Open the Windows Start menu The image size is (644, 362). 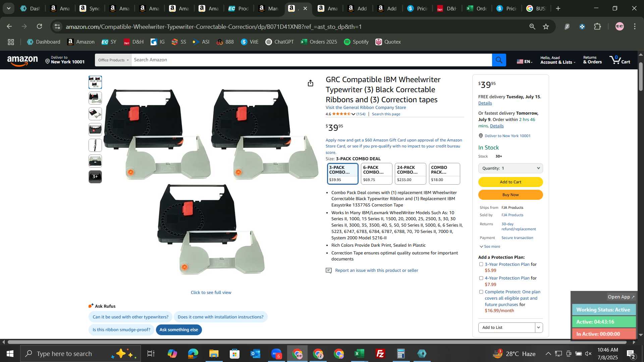point(10,354)
